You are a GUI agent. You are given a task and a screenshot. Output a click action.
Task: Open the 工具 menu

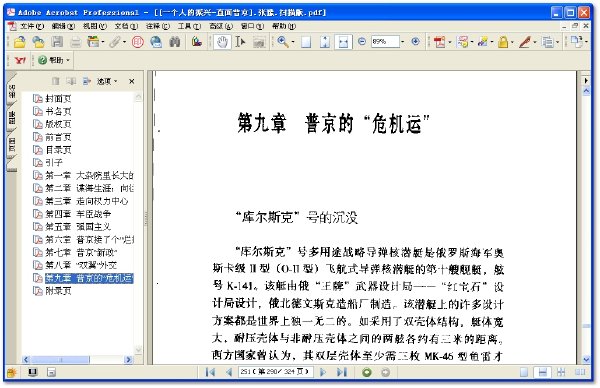(189, 26)
